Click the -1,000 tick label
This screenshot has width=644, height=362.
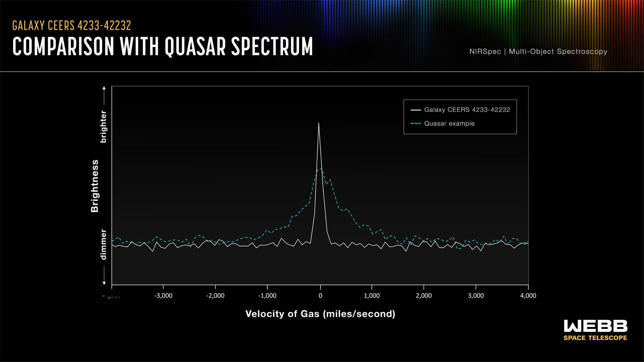(267, 296)
